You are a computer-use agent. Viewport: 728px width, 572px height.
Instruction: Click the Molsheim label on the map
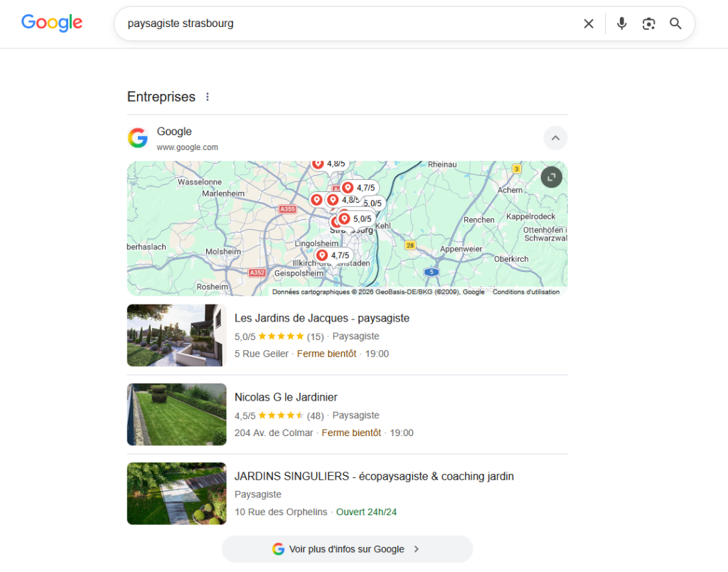[x=223, y=251]
